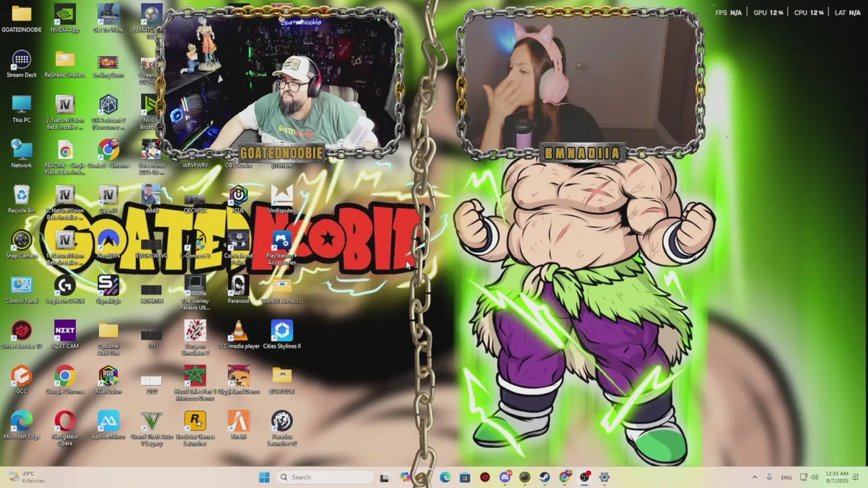The image size is (868, 488).
Task: Open the B24.1202.1 folder
Action: pos(281,380)
